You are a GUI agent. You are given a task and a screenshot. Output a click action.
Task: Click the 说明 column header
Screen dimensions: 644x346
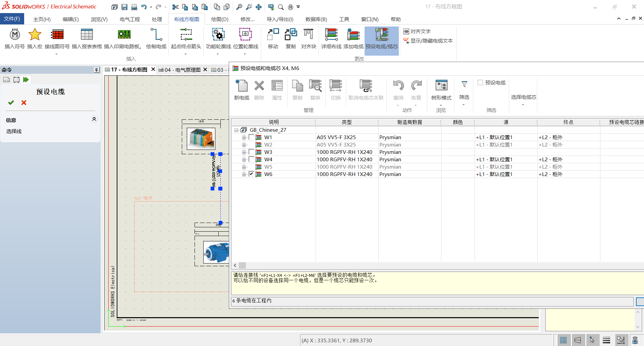(274, 122)
